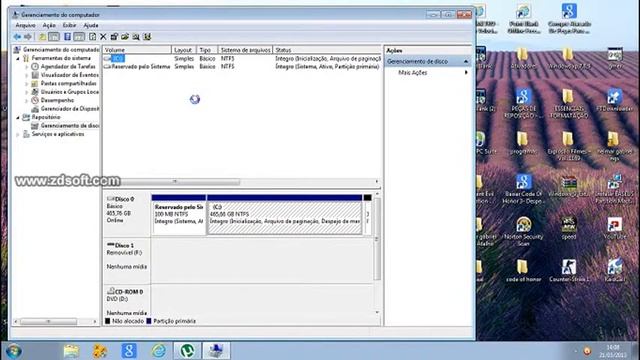This screenshot has height=360, width=640.
Task: Open Windows Explorer from the taskbar
Action: click(x=71, y=351)
